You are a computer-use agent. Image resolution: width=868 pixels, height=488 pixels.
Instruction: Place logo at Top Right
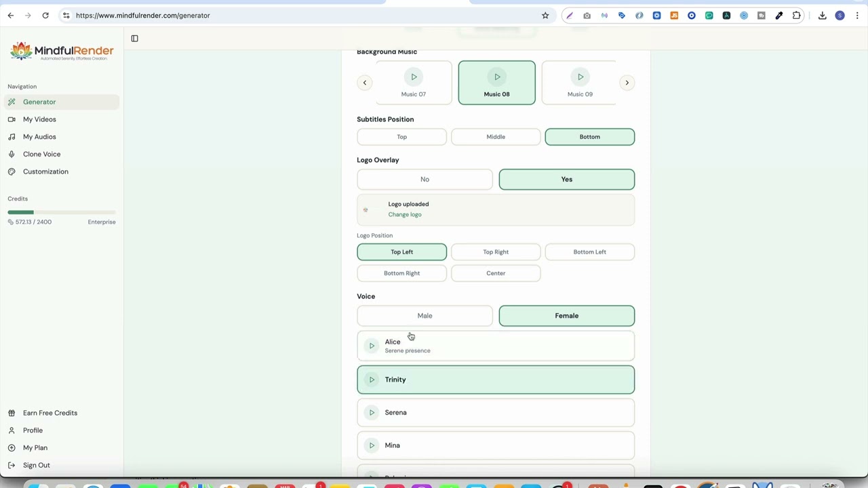click(496, 252)
